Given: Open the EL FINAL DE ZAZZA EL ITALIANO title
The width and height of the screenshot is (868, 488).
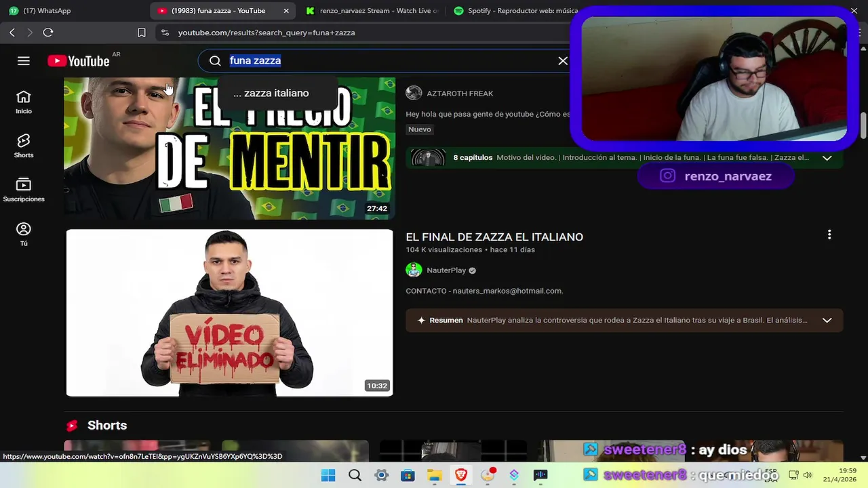Looking at the screenshot, I should point(494,237).
